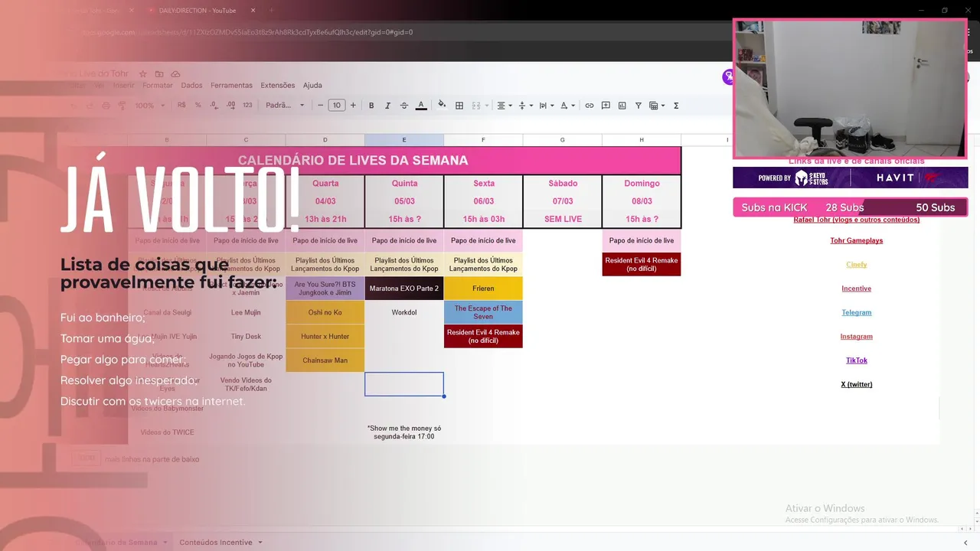Click the paint format roller icon
Screen dimensions: 980x551
click(x=122, y=106)
